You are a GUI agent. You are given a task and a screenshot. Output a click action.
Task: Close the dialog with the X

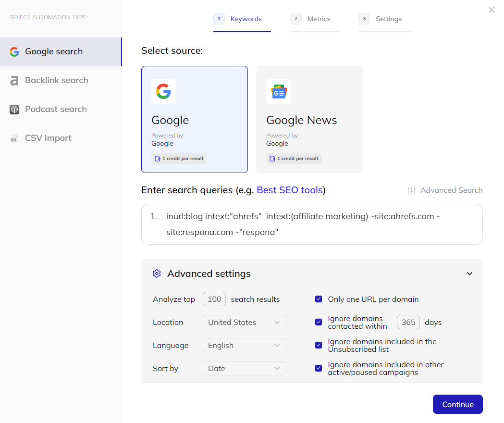491,10
